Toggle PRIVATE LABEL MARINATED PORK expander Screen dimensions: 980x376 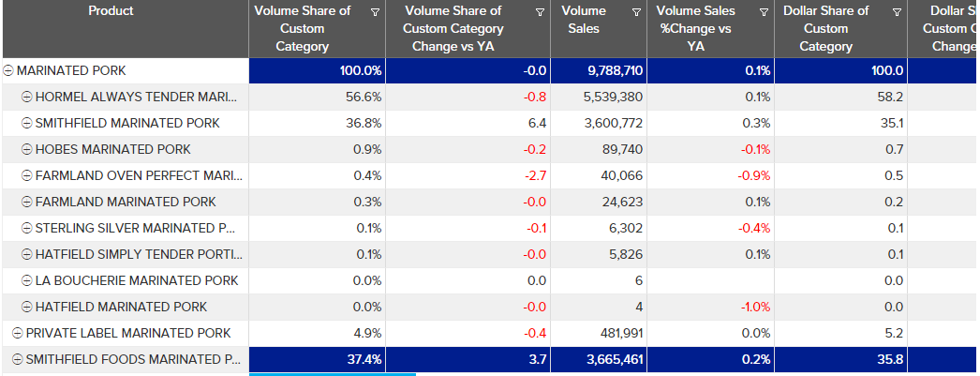pyautogui.click(x=17, y=333)
